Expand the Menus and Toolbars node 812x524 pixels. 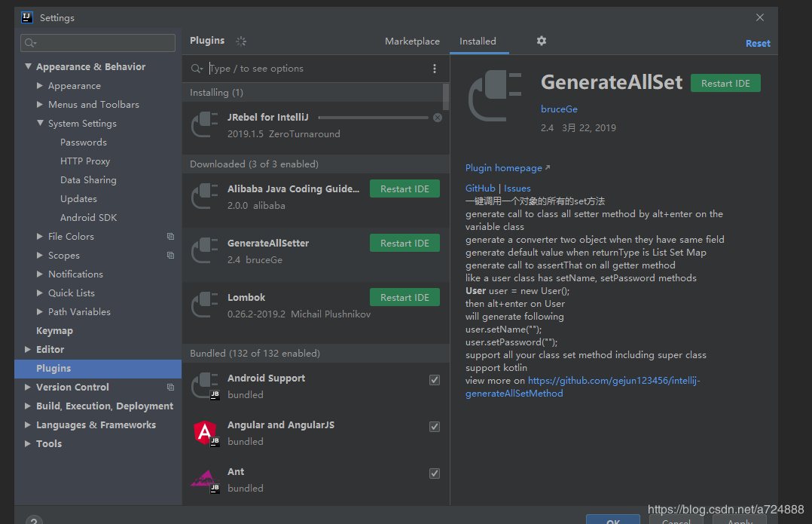pos(40,104)
